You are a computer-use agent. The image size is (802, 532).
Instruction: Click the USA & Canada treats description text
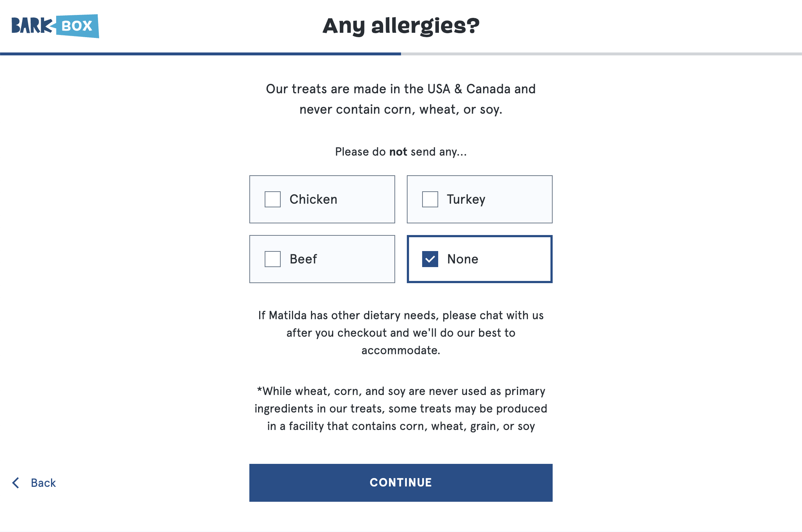point(401,99)
